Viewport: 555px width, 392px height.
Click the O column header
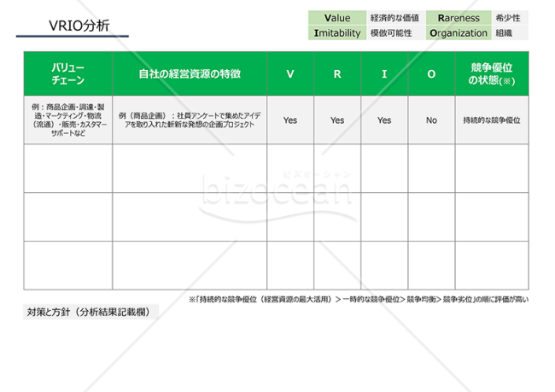[x=431, y=73]
